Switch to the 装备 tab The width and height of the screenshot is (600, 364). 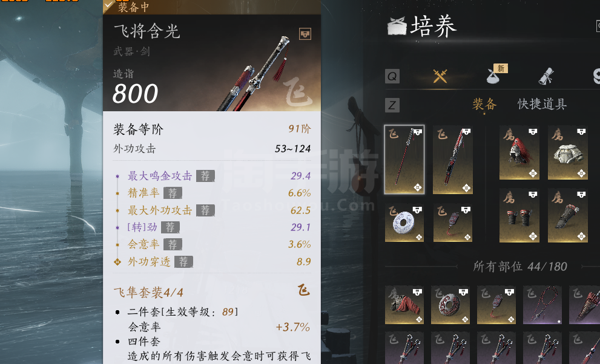pos(484,104)
